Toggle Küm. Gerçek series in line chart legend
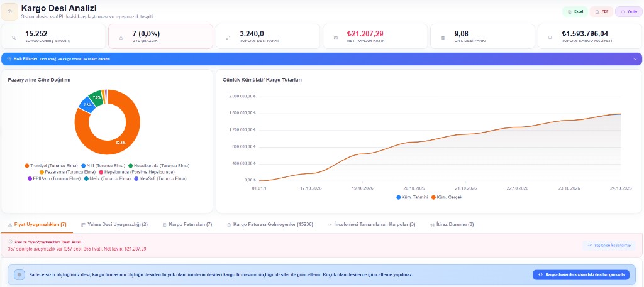This screenshot has width=644, height=287. coord(447,197)
